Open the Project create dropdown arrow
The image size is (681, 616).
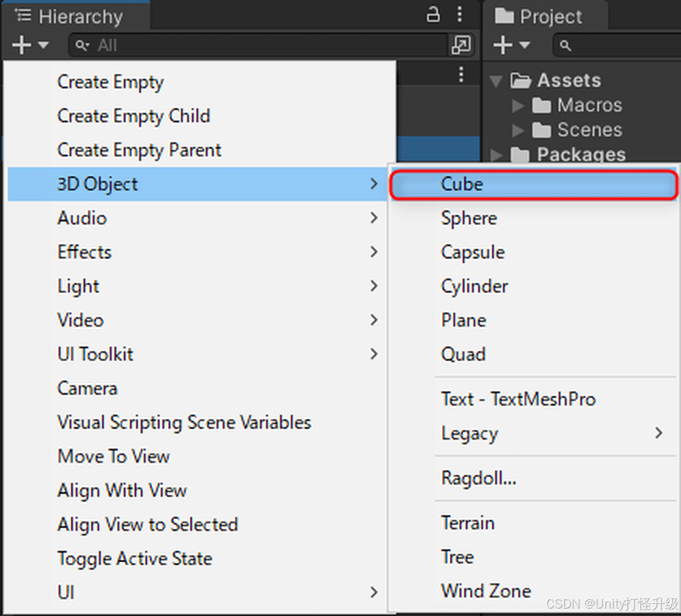524,45
